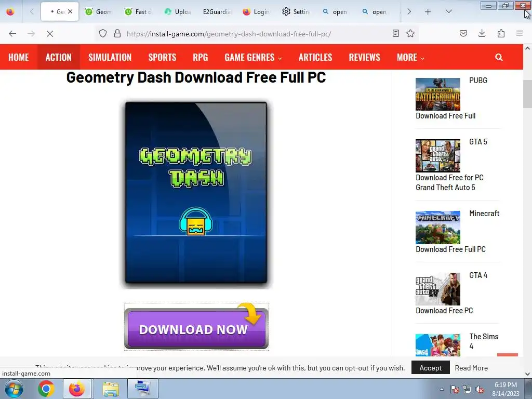Open the Pocket save icon
The image size is (532, 399).
click(x=463, y=34)
